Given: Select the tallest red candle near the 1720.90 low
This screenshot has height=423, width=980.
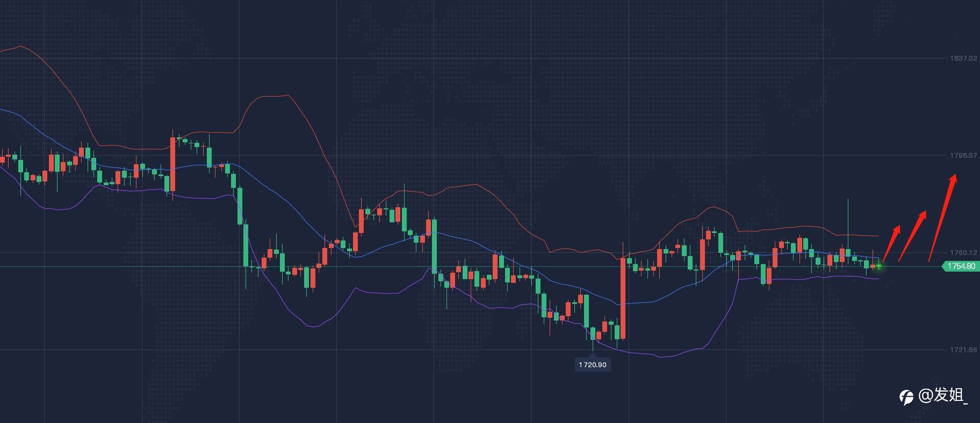Looking at the screenshot, I should (x=623, y=298).
